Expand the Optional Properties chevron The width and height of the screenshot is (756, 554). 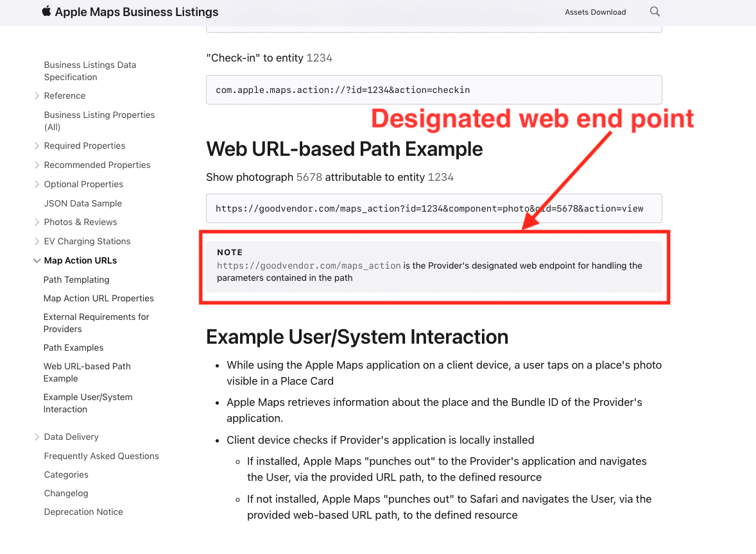click(x=37, y=184)
